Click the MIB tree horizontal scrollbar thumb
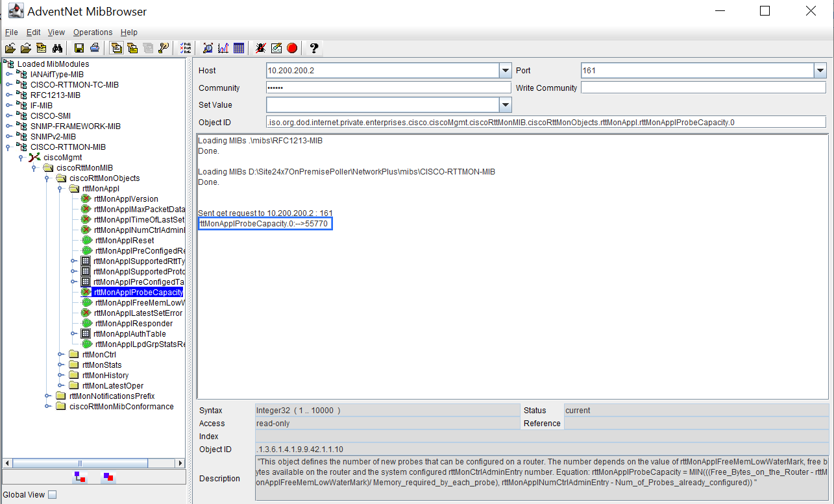 80,463
